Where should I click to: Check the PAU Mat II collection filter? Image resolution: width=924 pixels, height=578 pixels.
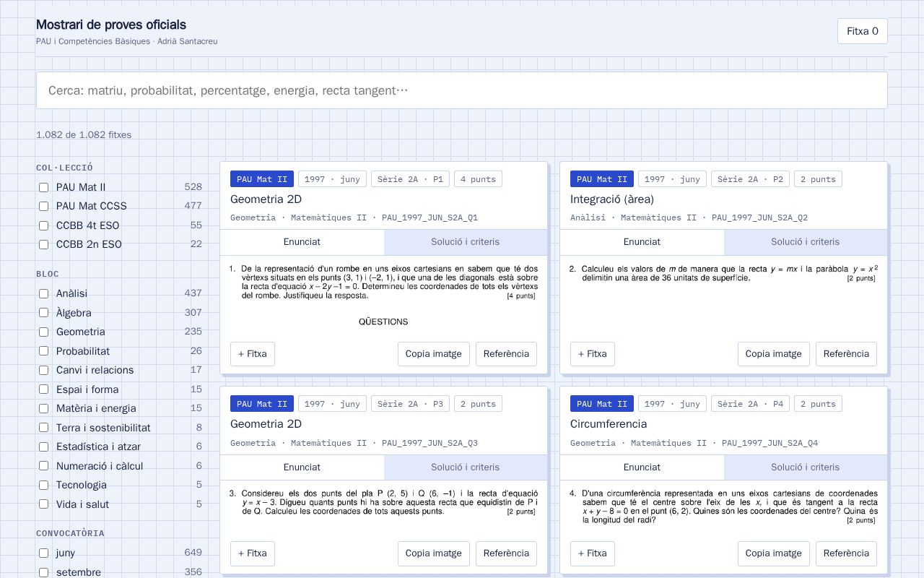pyautogui.click(x=43, y=187)
